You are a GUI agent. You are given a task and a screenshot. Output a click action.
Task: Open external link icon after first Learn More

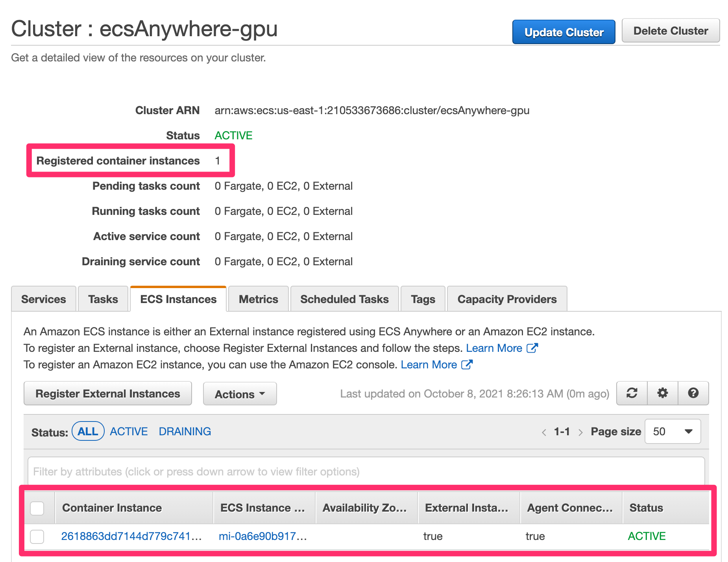point(533,348)
